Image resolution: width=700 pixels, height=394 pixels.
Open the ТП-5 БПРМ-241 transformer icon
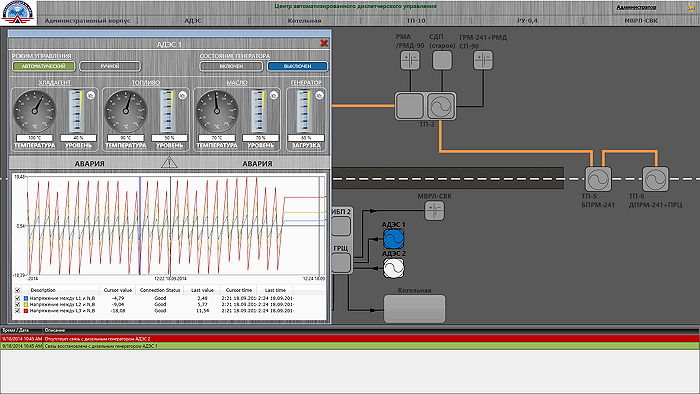coord(598,179)
